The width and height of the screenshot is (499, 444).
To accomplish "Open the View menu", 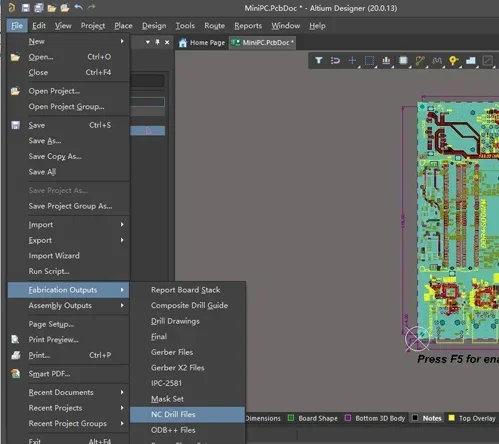I will click(63, 26).
